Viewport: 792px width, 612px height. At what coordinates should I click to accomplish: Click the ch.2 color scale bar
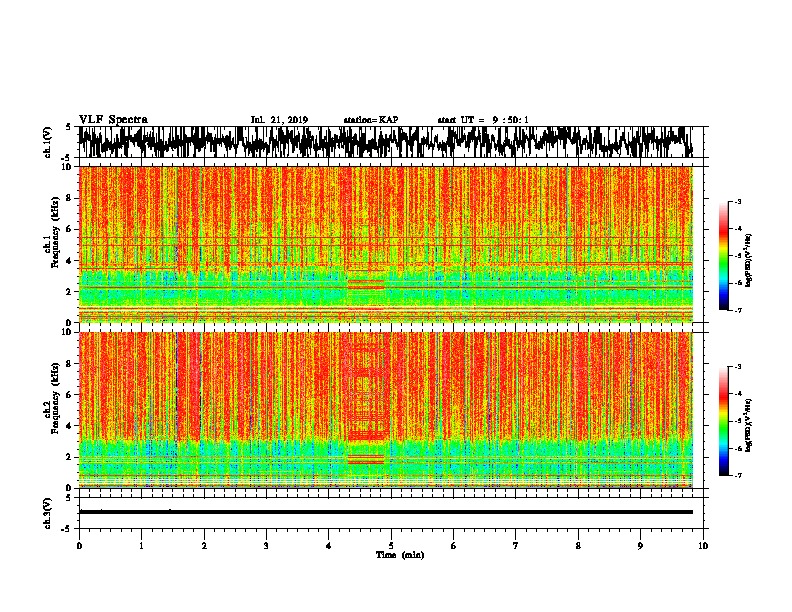(723, 421)
